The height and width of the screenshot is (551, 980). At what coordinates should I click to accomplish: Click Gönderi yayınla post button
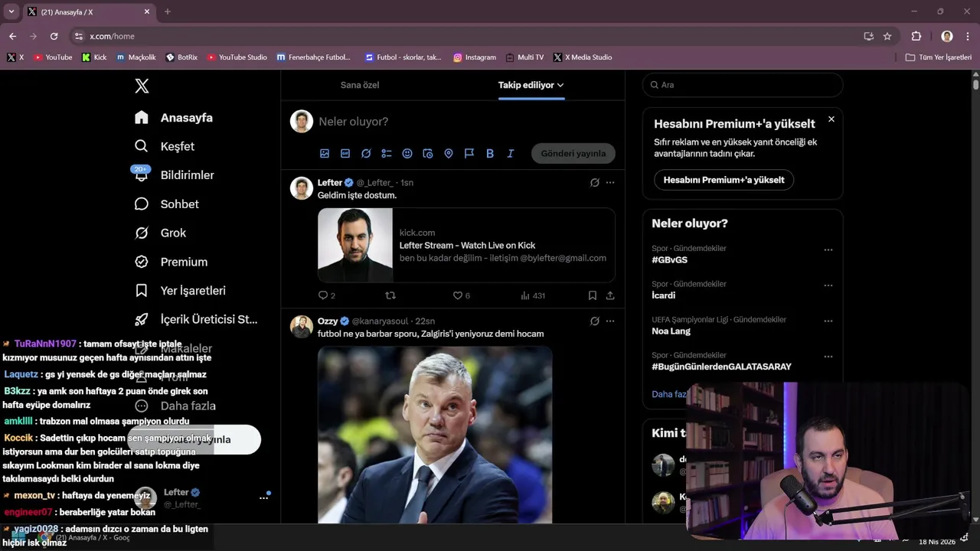pyautogui.click(x=573, y=153)
